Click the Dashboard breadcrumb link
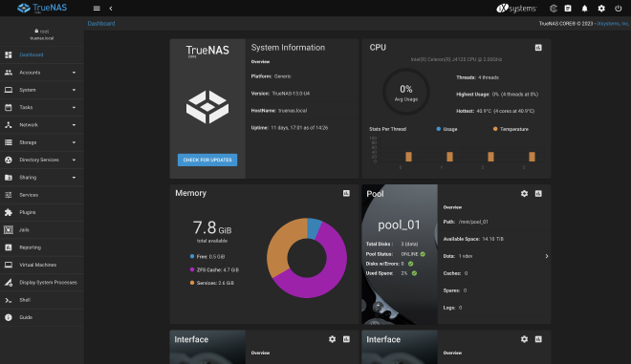The height and width of the screenshot is (364, 631). pos(101,24)
